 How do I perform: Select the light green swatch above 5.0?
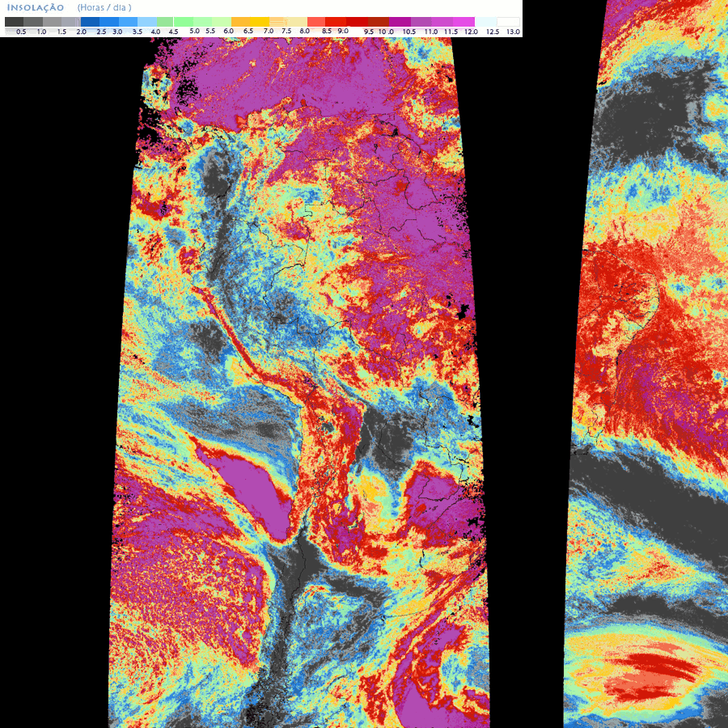click(184, 22)
